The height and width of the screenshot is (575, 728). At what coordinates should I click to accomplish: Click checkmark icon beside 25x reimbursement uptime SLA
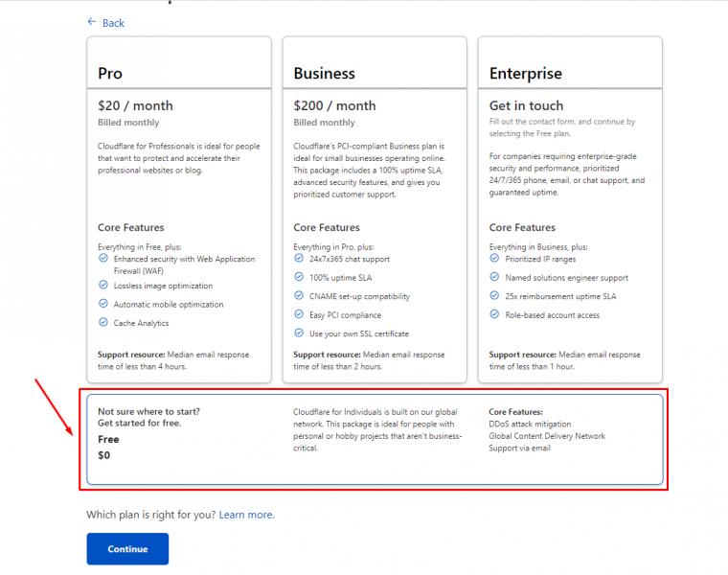point(494,295)
